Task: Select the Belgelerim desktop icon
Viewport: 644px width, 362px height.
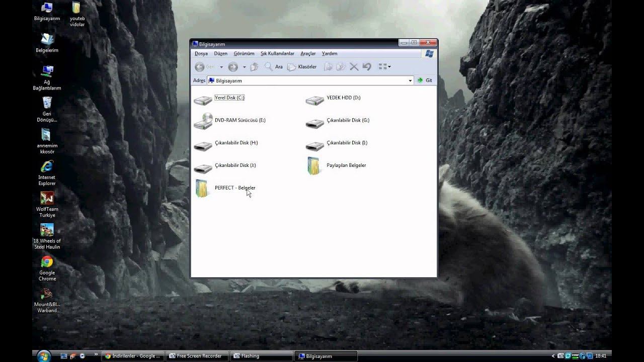Action: pyautogui.click(x=47, y=43)
